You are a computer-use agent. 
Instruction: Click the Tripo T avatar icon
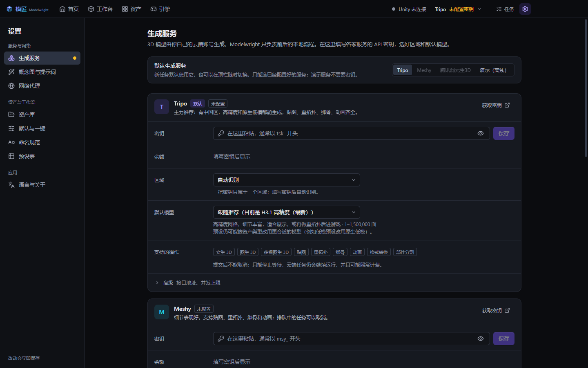click(x=162, y=107)
